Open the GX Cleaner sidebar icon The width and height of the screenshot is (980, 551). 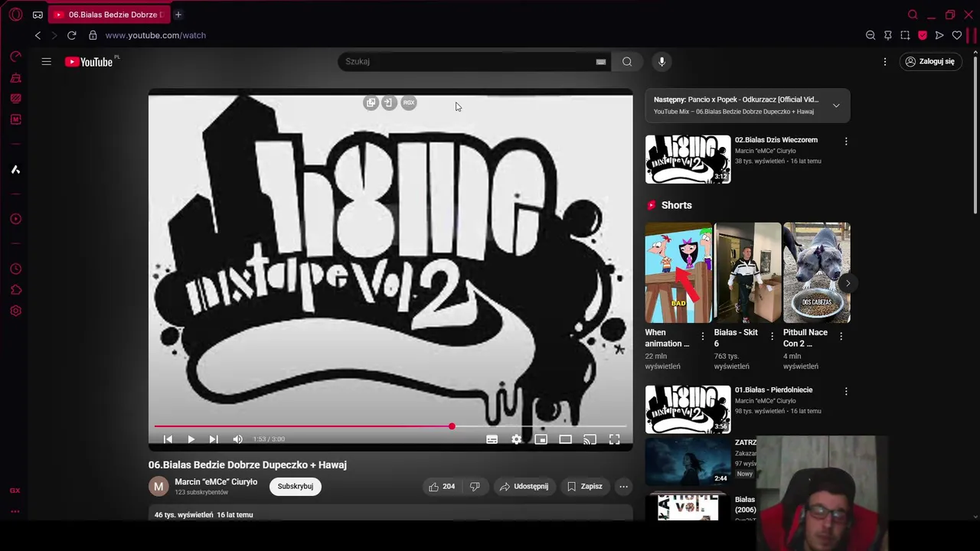[x=15, y=78]
